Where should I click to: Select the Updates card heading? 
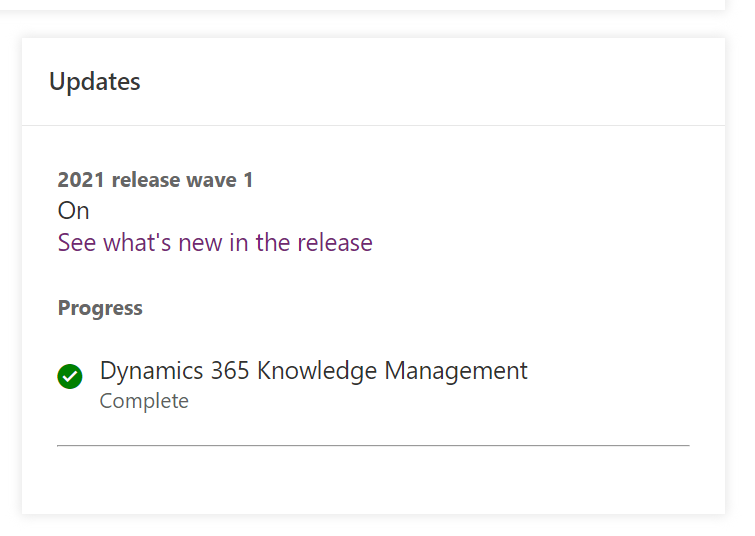pos(95,81)
